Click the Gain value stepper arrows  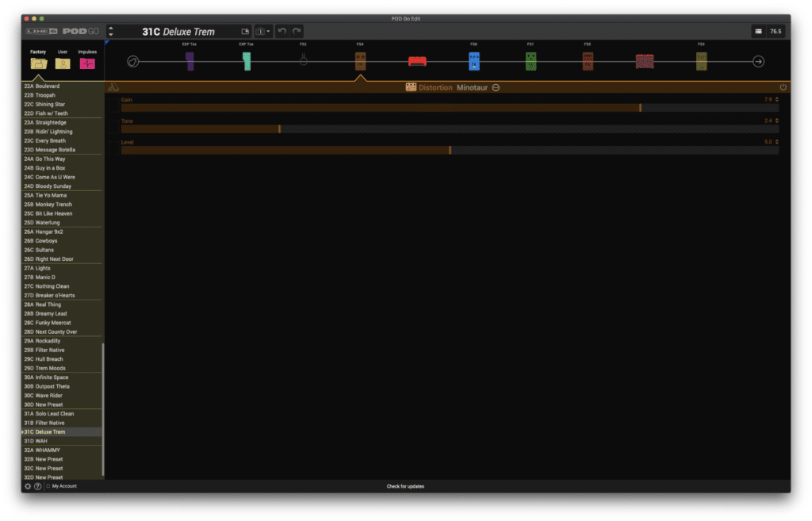[777, 99]
